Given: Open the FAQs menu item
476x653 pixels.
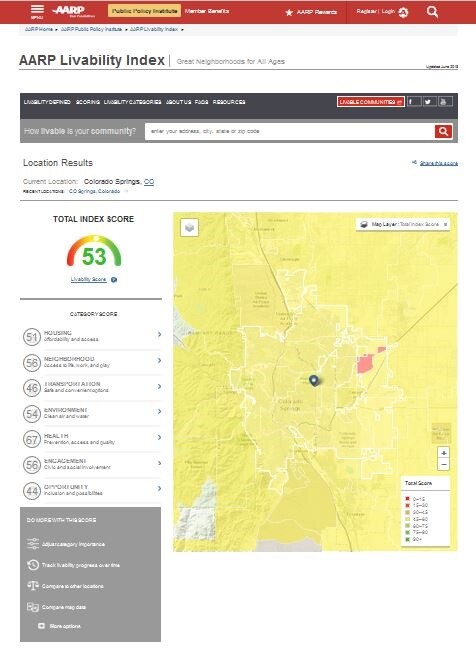Looking at the screenshot, I should point(202,102).
